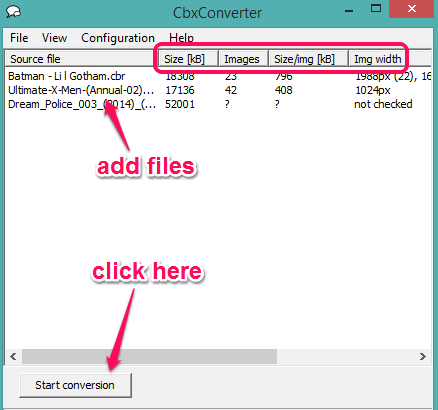Select the Batman - Li l Gotham.cbr row
The image size is (438, 410).
pos(218,76)
